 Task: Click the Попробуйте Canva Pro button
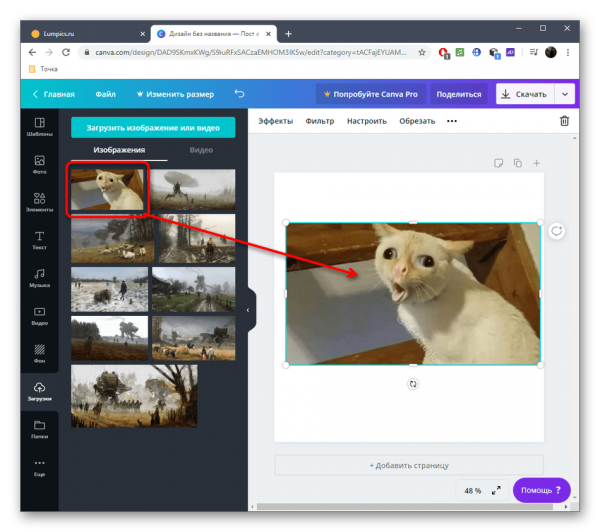[371, 94]
